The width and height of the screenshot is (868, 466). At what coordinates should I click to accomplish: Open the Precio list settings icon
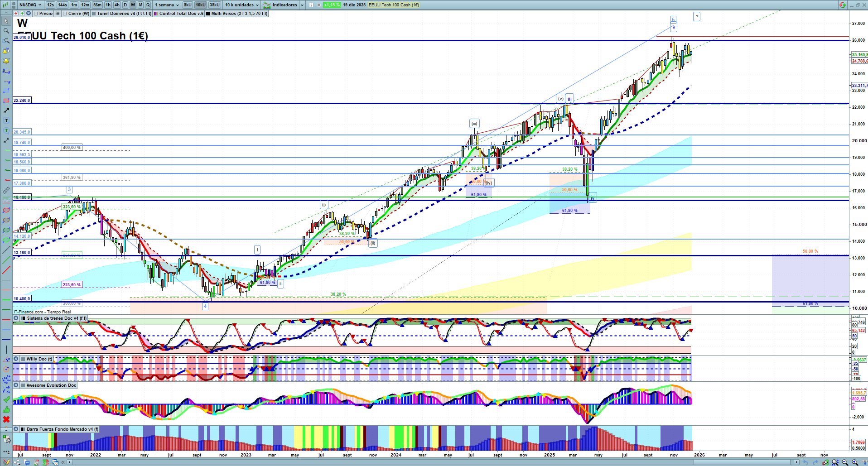coord(58,14)
